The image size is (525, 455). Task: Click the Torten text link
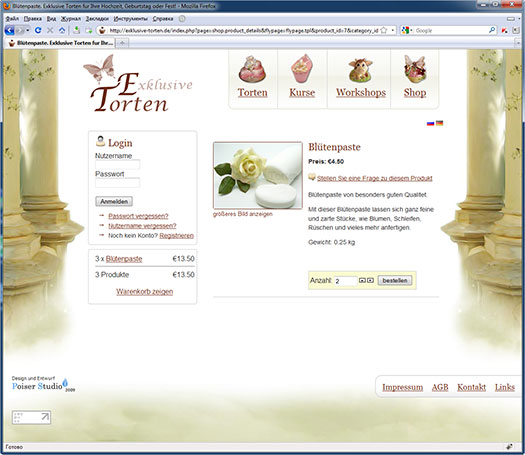pos(252,92)
